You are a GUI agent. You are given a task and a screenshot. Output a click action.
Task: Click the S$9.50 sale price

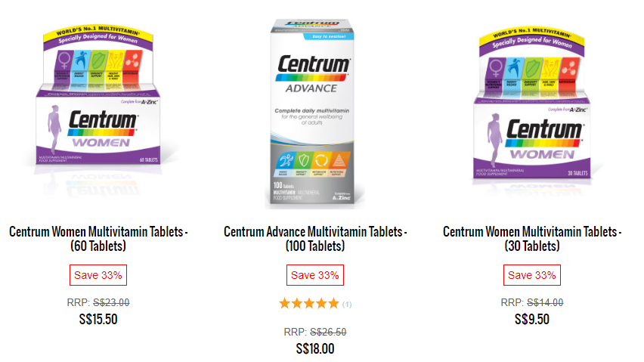[532, 319]
